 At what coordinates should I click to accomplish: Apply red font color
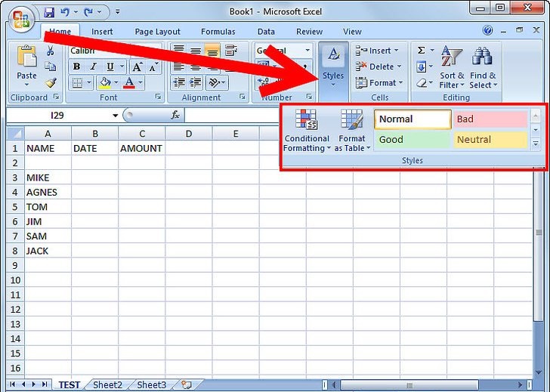[129, 83]
